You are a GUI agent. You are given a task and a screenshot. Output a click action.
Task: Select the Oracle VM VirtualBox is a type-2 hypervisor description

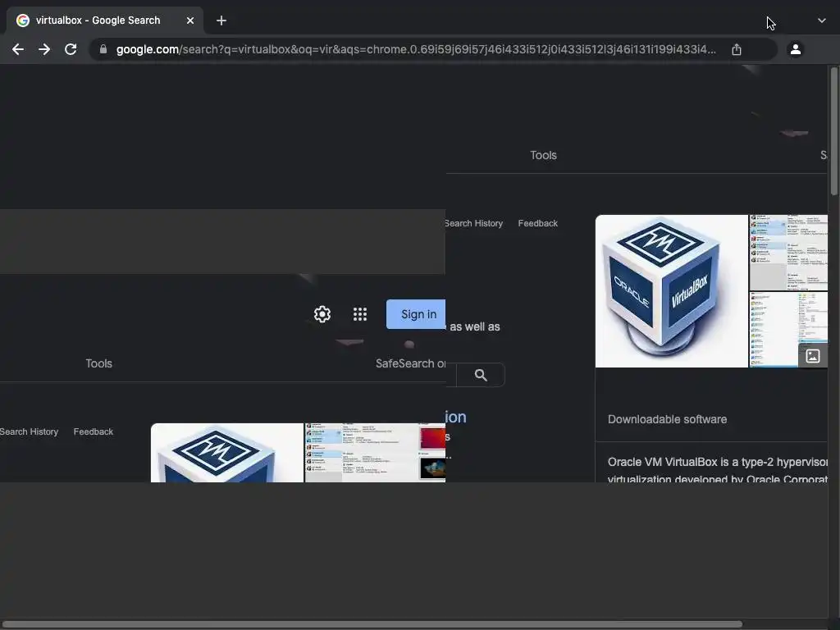point(717,470)
